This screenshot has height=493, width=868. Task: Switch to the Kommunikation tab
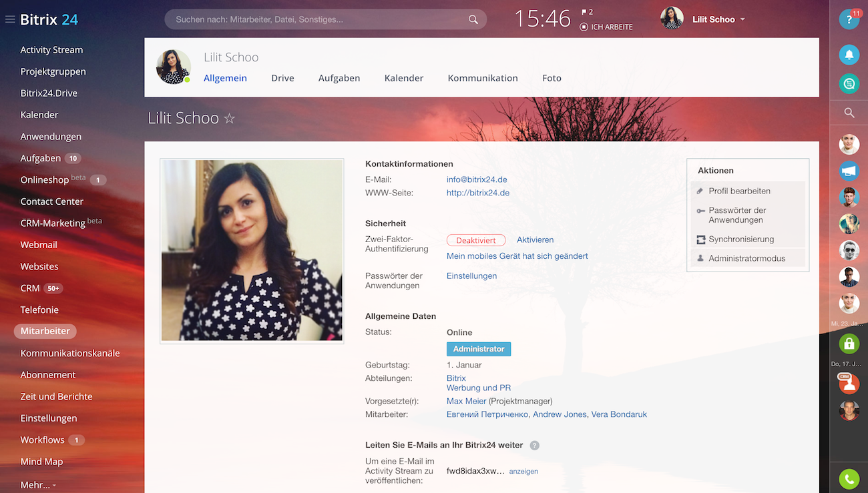click(x=483, y=78)
